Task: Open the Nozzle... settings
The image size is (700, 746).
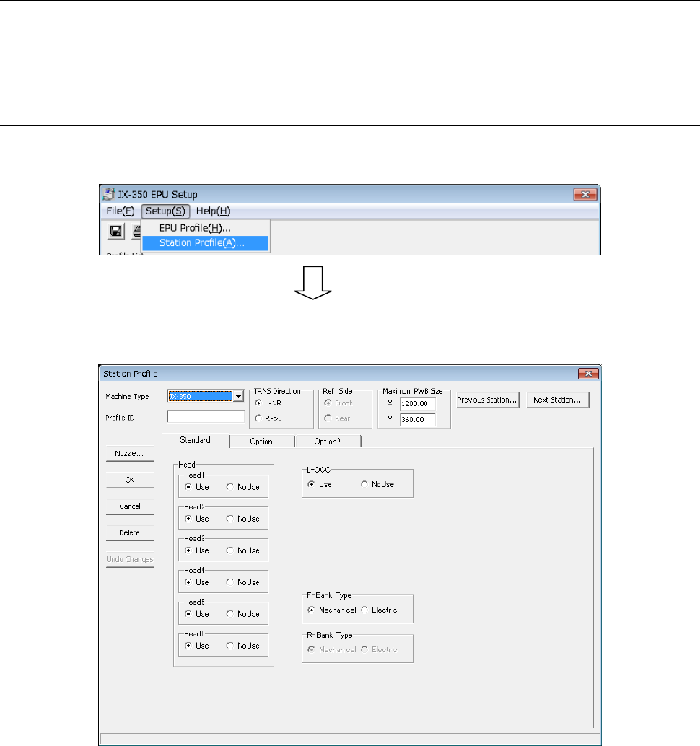Action: click(x=129, y=453)
